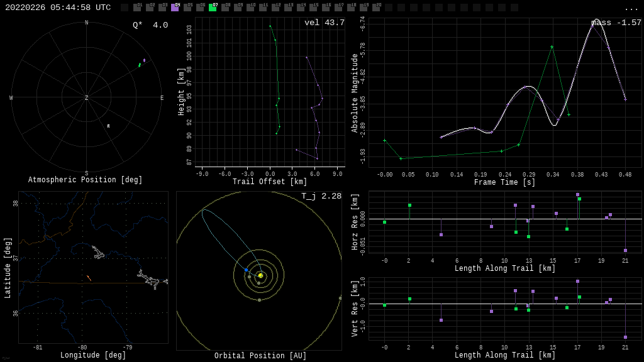
Task: Toggle the green station 07 box
Action: [x=213, y=8]
